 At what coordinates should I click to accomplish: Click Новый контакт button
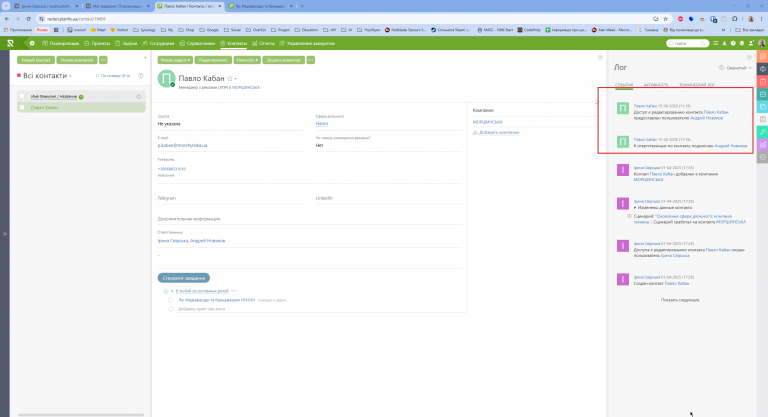click(36, 60)
